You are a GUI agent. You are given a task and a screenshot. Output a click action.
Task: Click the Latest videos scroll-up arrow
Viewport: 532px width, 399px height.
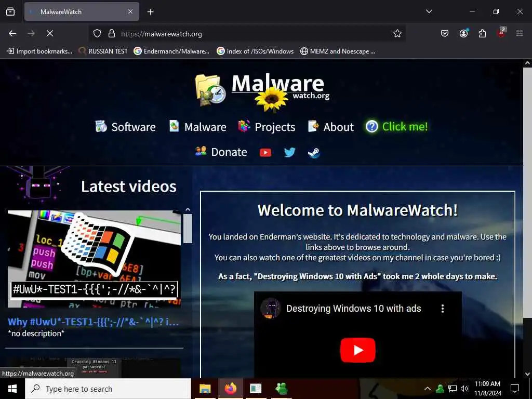(188, 210)
